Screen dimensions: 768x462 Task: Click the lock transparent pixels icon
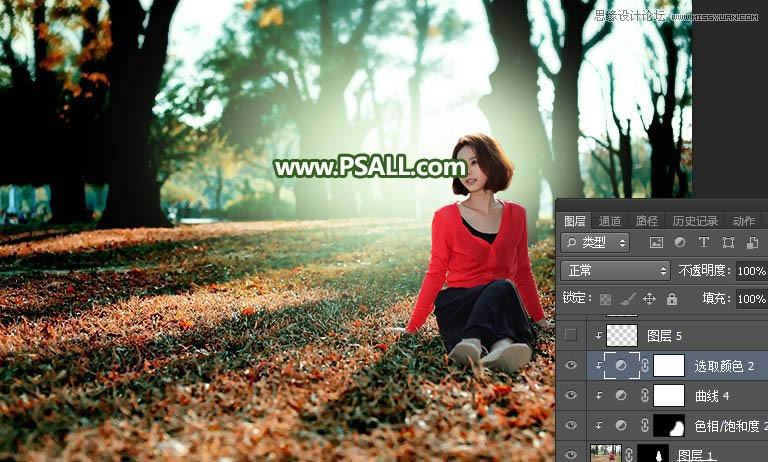click(605, 299)
